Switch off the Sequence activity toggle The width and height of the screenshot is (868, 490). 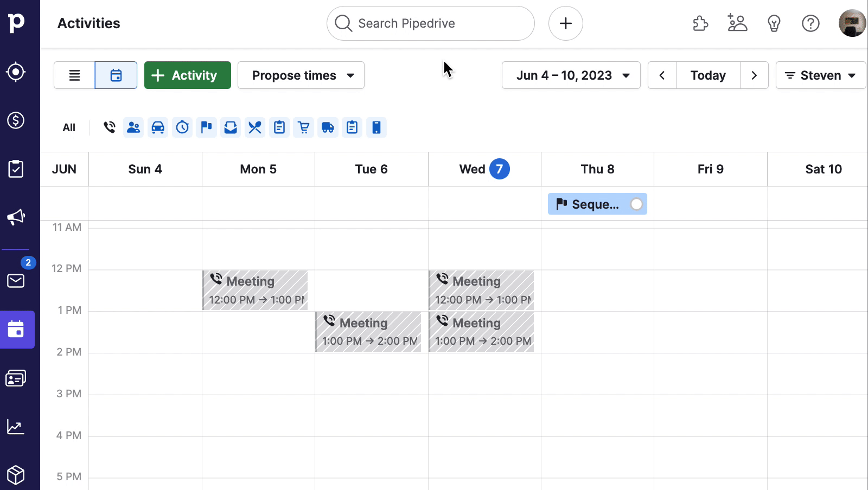coord(636,204)
